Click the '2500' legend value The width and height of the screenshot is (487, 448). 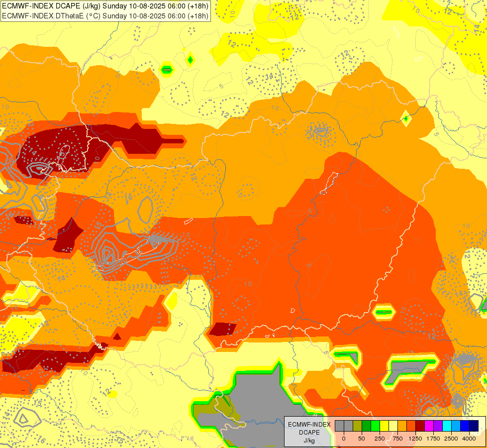coord(451,439)
